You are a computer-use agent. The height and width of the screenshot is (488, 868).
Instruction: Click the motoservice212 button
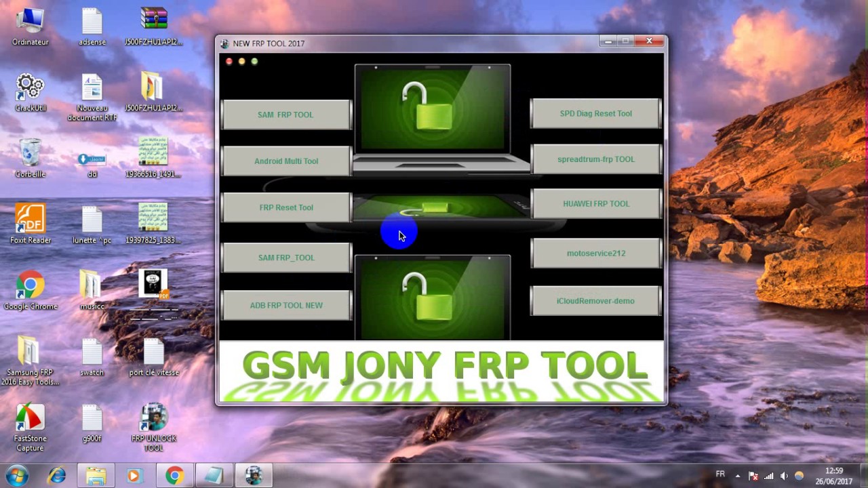(x=595, y=253)
